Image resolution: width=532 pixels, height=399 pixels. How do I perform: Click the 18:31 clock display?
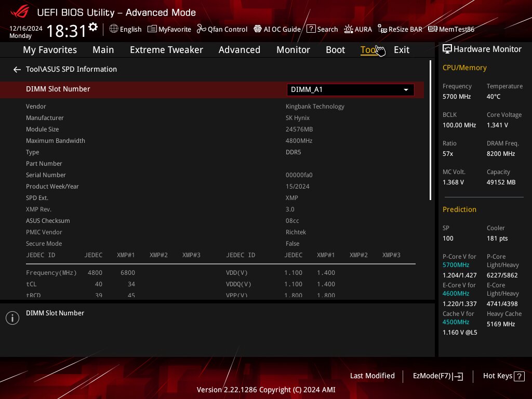click(66, 31)
